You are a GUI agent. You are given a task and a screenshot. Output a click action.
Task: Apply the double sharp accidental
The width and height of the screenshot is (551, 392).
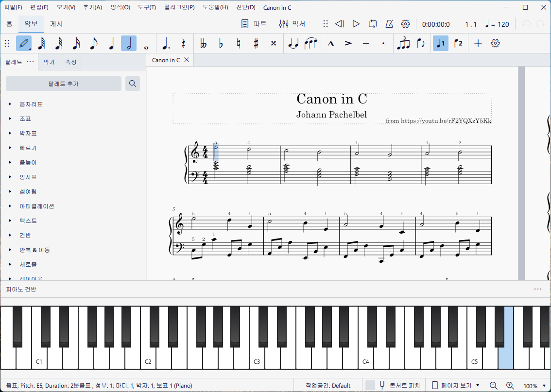click(x=274, y=44)
